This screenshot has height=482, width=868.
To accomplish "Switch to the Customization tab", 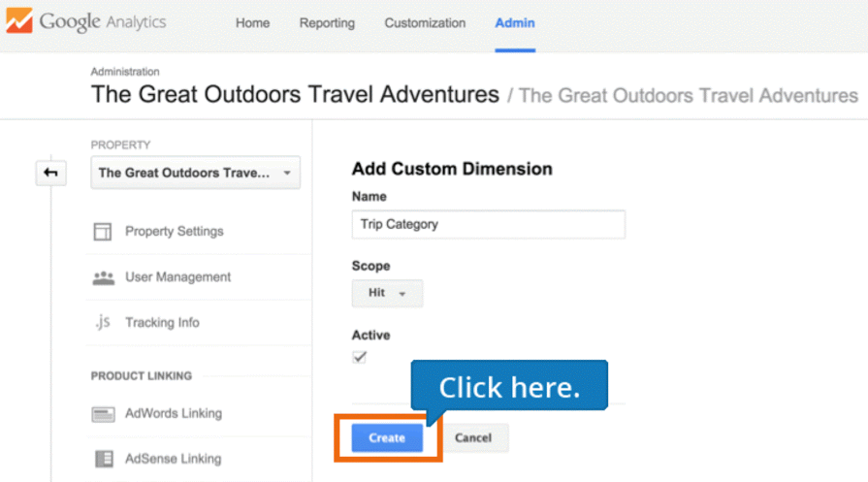I will [425, 23].
